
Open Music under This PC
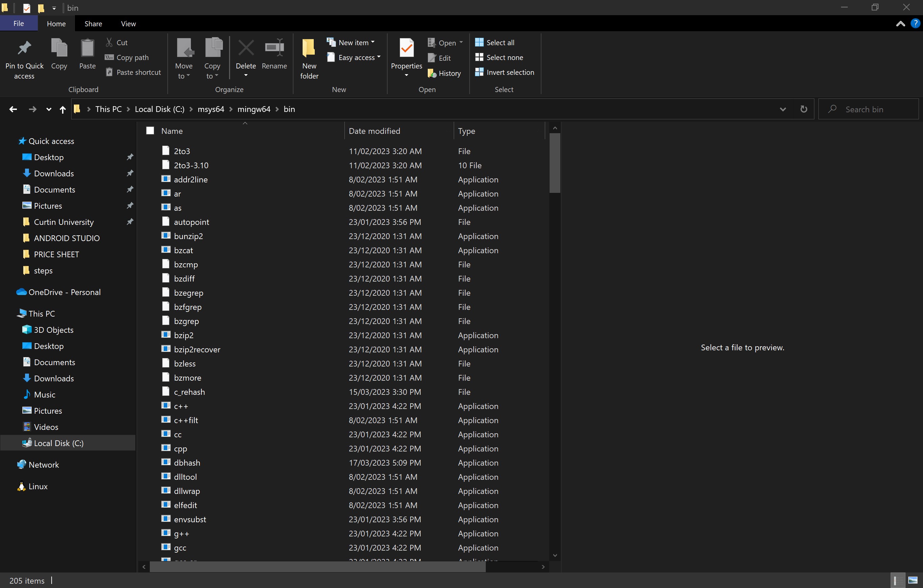(x=45, y=394)
